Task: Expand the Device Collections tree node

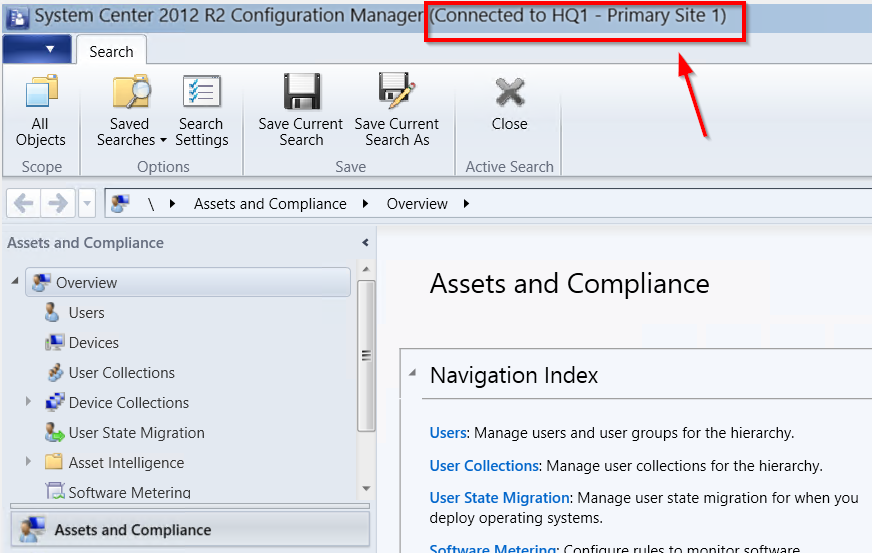Action: [x=28, y=401]
